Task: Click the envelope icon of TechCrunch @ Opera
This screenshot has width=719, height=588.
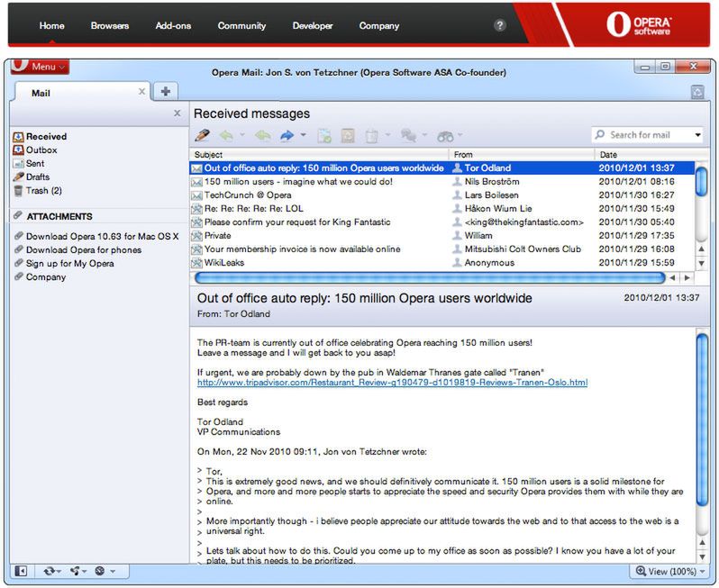Action: [x=196, y=195]
